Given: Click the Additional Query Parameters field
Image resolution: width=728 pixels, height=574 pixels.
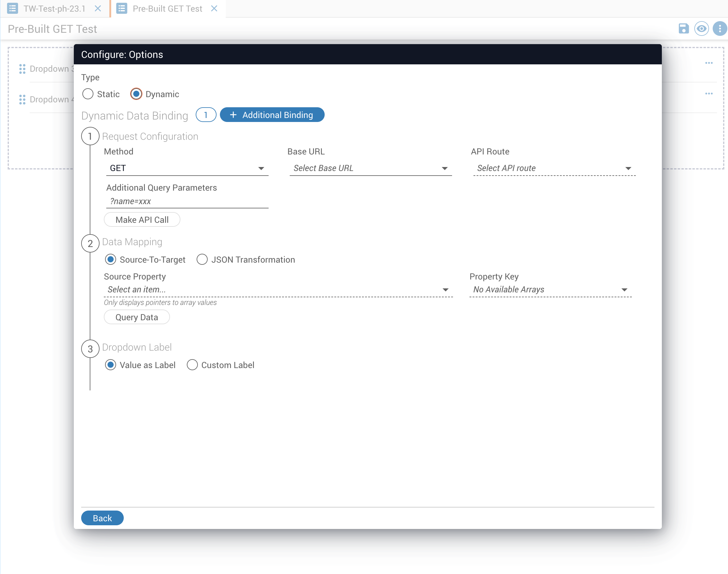Looking at the screenshot, I should click(187, 201).
